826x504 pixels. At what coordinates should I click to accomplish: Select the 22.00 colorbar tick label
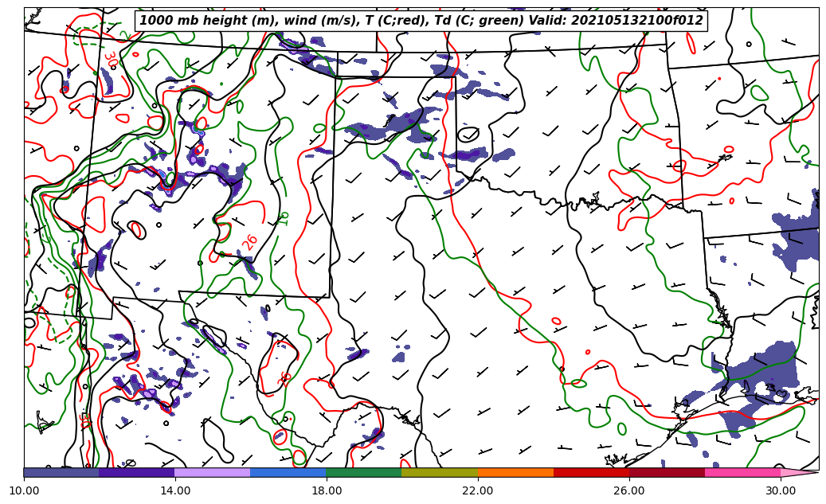[478, 490]
